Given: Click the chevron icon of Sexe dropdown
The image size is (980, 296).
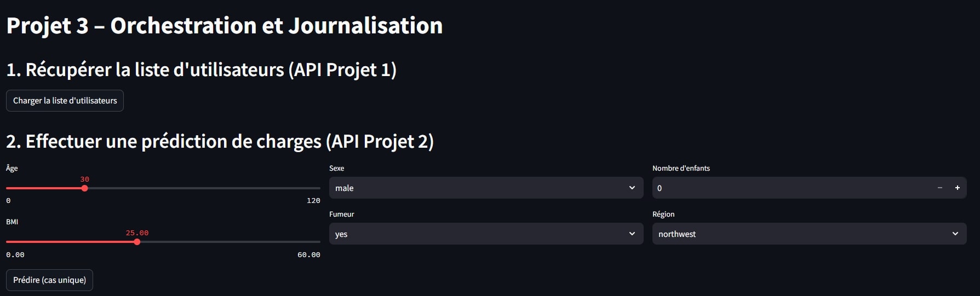Looking at the screenshot, I should [632, 188].
